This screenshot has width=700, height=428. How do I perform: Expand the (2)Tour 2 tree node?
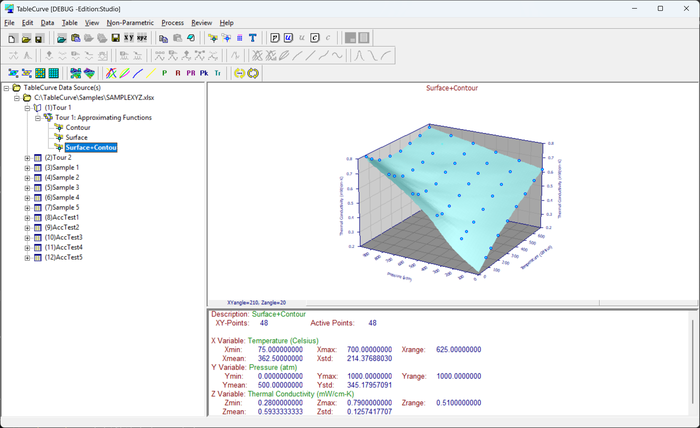click(x=27, y=158)
